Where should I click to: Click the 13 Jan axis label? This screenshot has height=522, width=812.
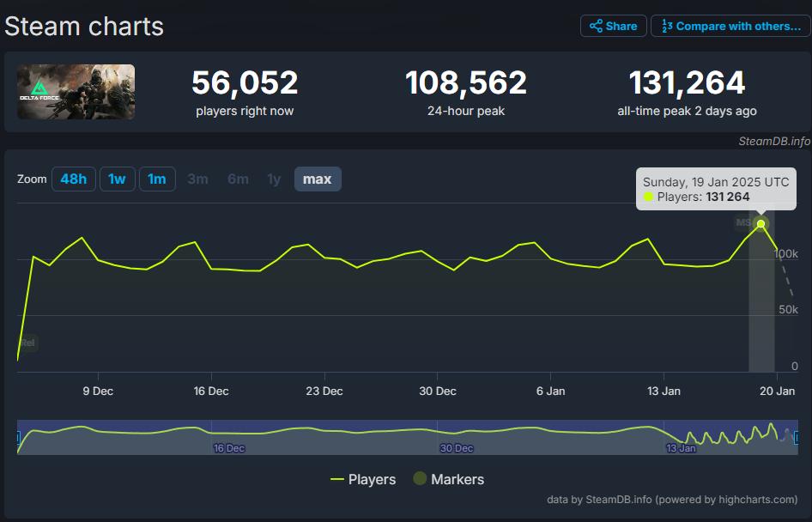coord(664,391)
